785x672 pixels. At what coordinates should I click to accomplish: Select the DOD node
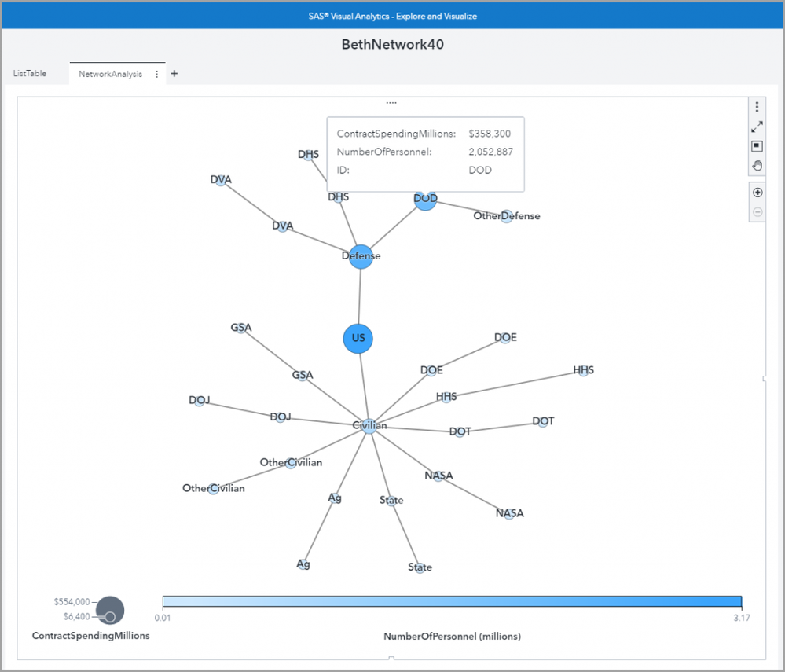point(426,200)
